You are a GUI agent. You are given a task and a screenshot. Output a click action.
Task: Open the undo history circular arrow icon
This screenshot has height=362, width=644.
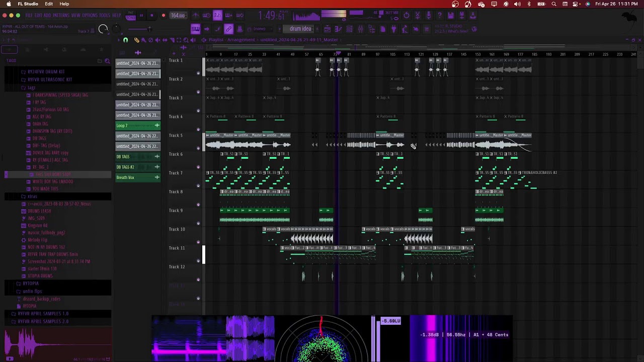tap(407, 15)
